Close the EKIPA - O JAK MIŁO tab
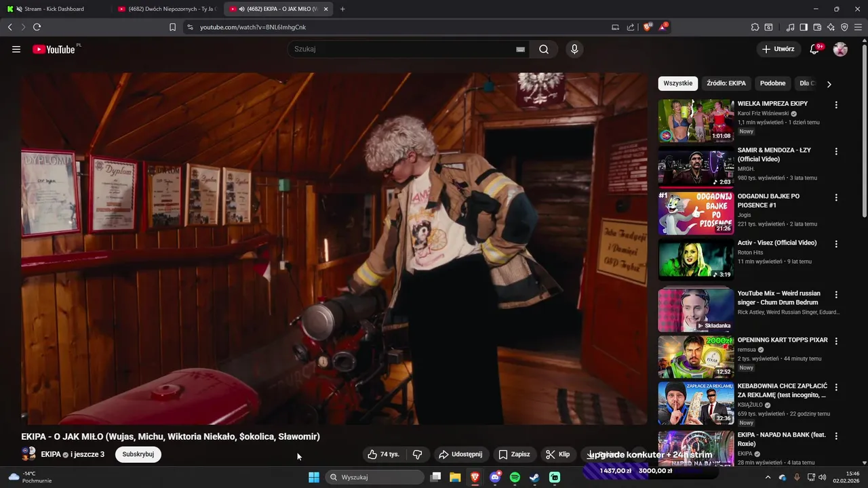 click(x=326, y=9)
